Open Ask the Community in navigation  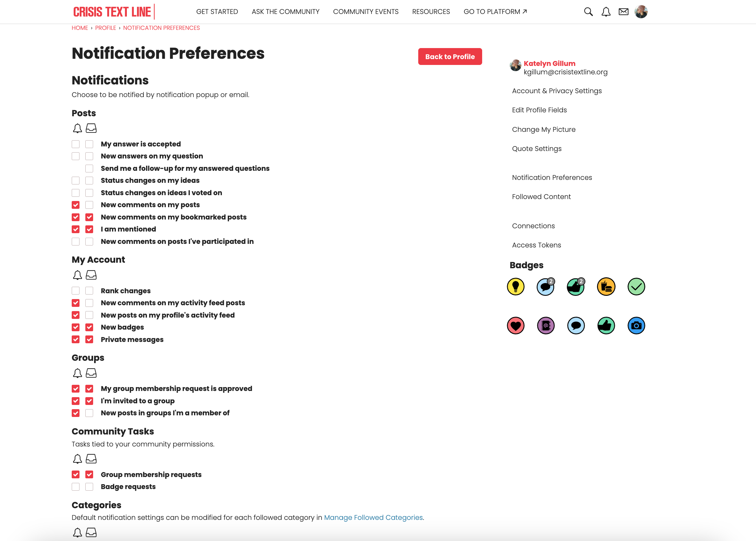[x=285, y=12]
